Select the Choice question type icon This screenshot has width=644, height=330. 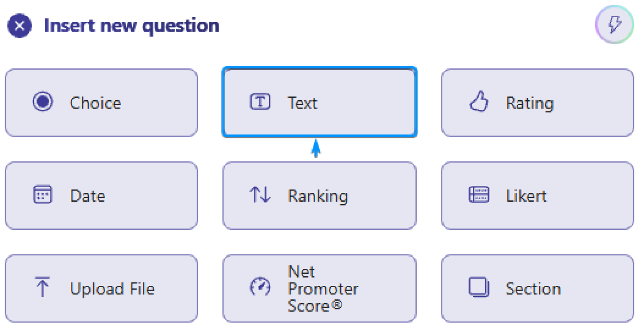point(42,102)
